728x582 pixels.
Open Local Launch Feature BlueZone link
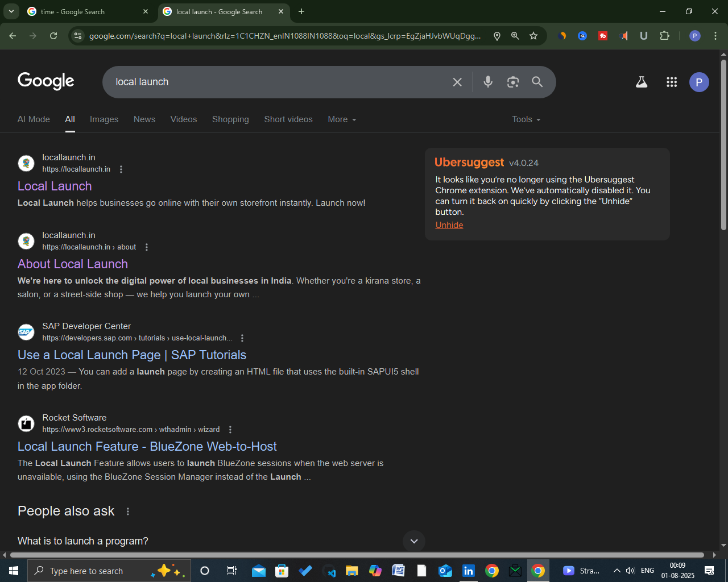[147, 447]
